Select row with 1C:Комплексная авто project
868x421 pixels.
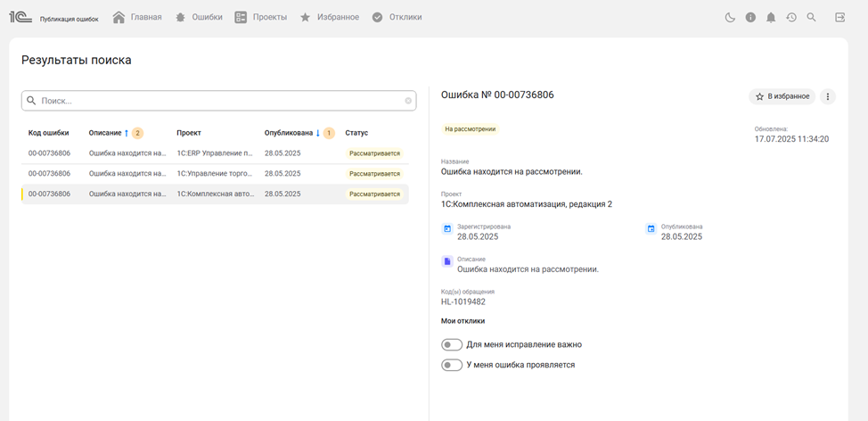coord(215,194)
